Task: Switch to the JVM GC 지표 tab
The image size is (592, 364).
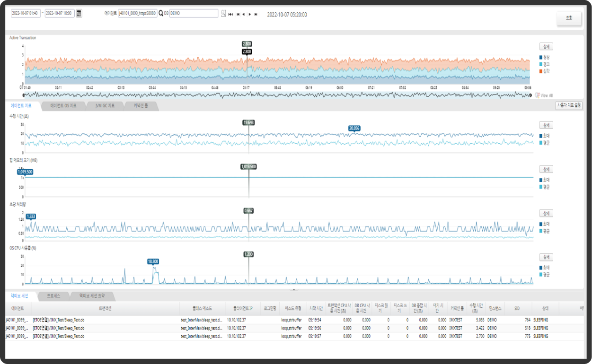Action: tap(105, 106)
